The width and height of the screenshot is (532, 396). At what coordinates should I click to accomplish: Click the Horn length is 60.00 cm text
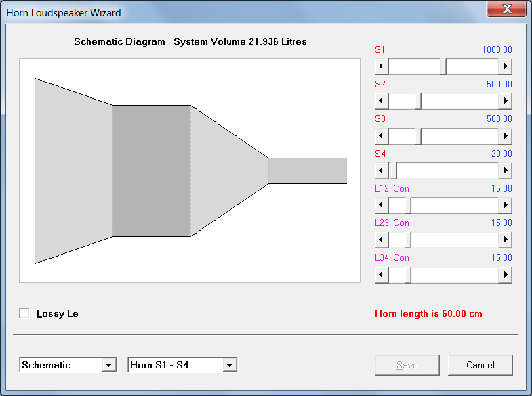[428, 313]
